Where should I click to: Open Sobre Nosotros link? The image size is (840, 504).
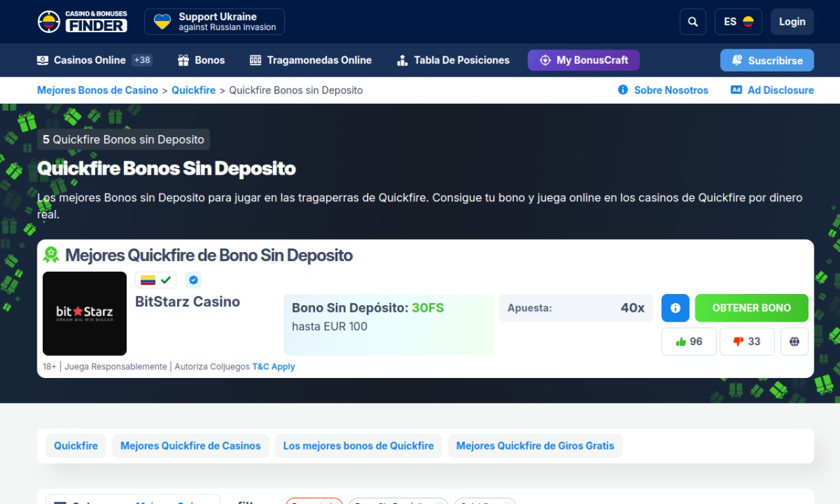663,90
